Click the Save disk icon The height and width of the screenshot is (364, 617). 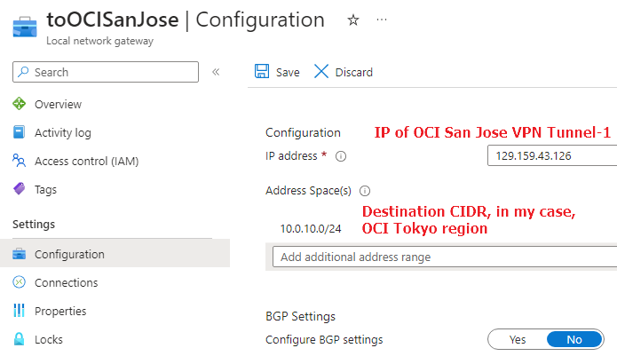262,72
